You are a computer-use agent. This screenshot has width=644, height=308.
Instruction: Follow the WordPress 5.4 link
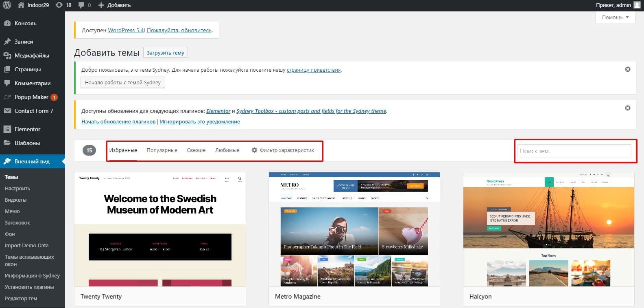pyautogui.click(x=126, y=30)
